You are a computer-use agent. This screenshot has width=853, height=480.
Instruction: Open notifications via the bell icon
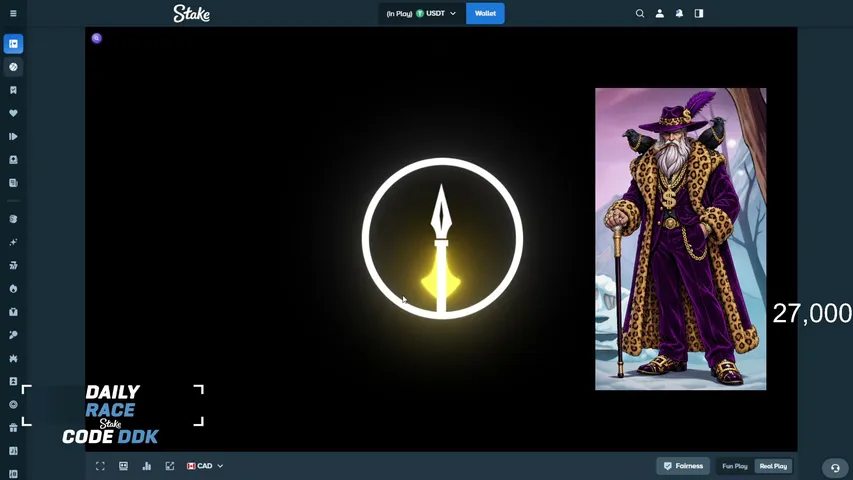click(679, 13)
